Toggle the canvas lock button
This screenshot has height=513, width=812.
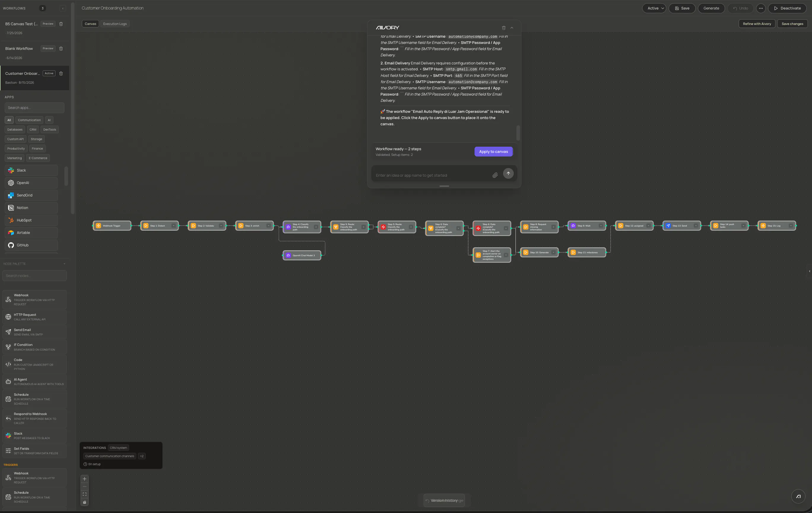click(85, 502)
